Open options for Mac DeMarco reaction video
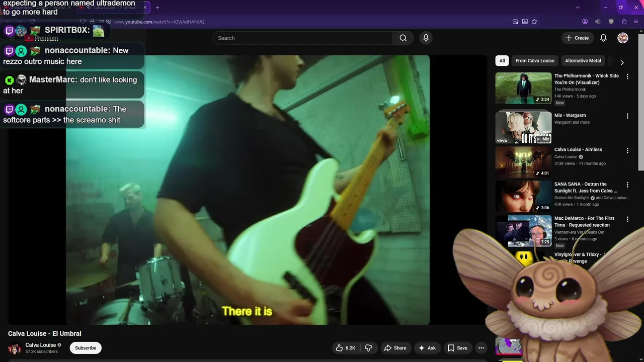The image size is (644, 362). (627, 219)
